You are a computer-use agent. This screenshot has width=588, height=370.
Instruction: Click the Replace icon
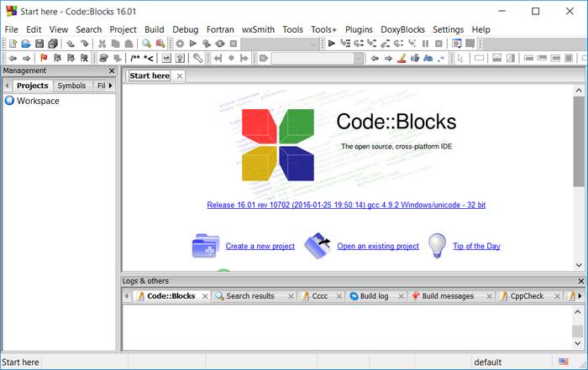point(160,44)
